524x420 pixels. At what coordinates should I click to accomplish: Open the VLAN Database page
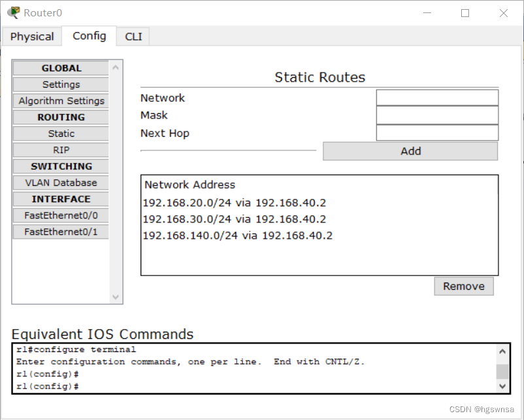(61, 183)
